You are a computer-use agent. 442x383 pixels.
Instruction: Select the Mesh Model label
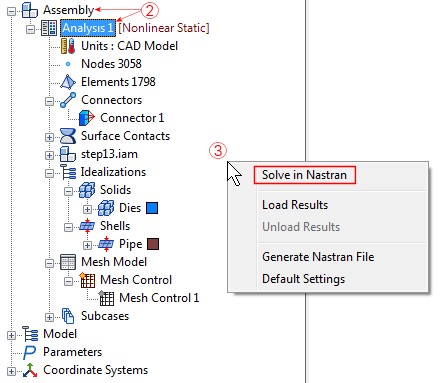pos(114,262)
